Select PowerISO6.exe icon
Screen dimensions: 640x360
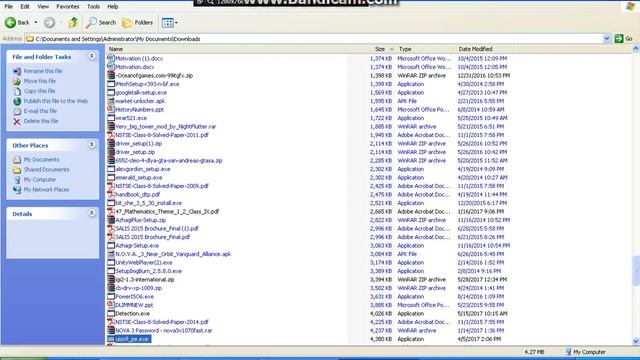point(111,296)
